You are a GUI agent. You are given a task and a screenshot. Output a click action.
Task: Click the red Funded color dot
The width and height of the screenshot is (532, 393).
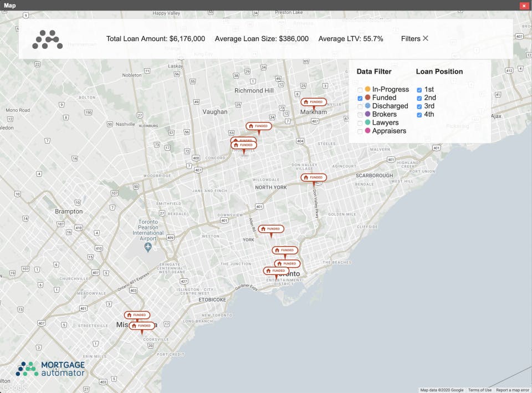pyautogui.click(x=367, y=98)
